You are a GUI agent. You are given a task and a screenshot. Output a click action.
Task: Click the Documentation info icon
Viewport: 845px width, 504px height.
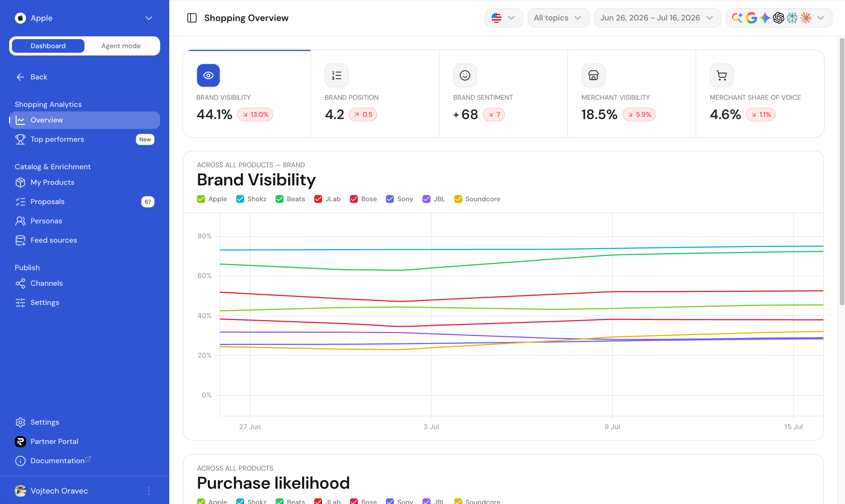click(x=20, y=461)
